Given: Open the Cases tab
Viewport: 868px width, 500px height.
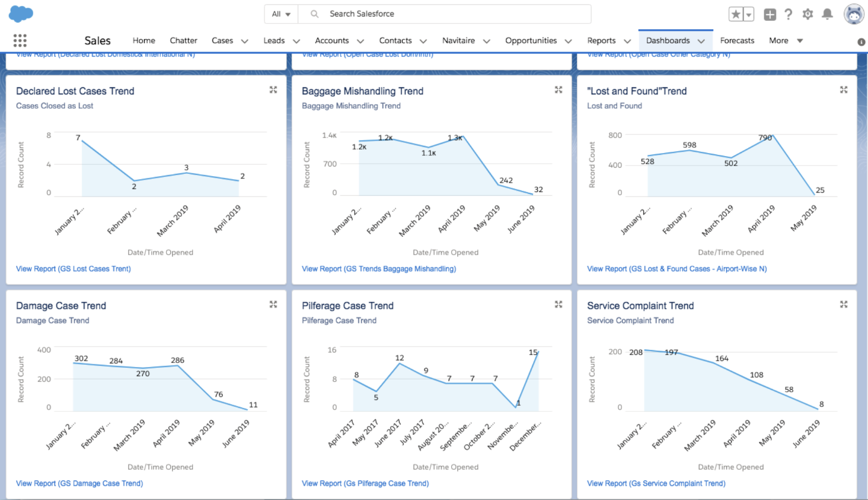Looking at the screenshot, I should coord(222,40).
